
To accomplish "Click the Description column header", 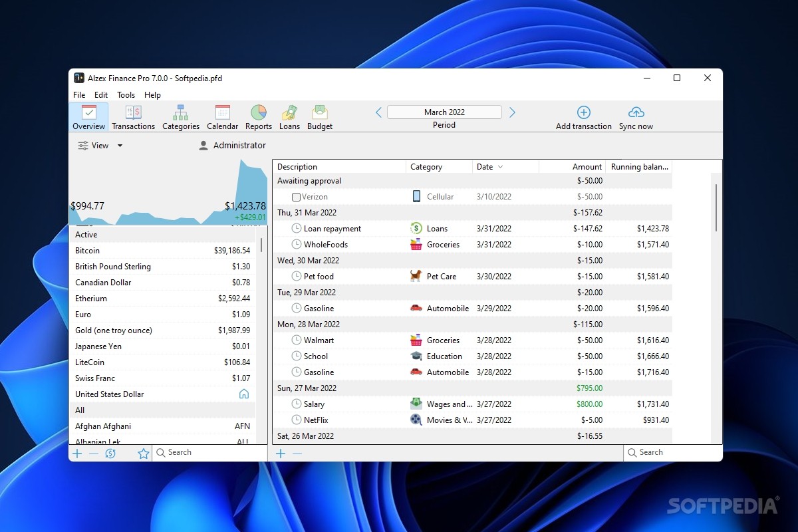I will [339, 167].
